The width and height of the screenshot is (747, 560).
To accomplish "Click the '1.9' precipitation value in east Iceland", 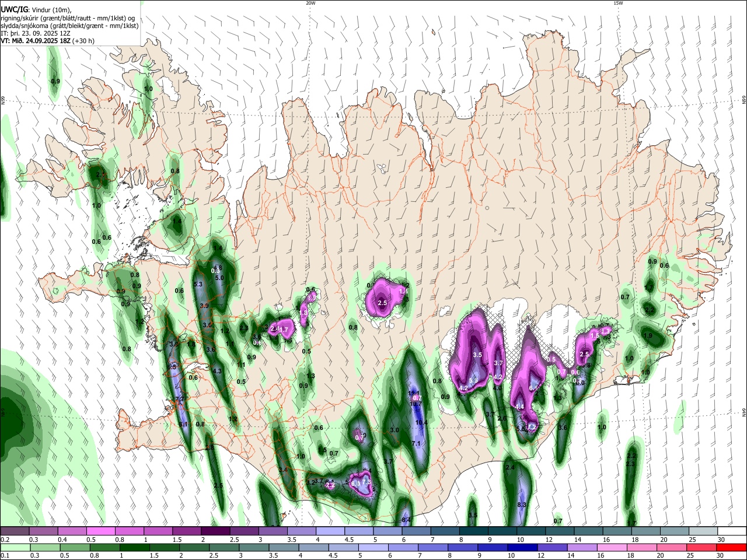I will 647,336.
